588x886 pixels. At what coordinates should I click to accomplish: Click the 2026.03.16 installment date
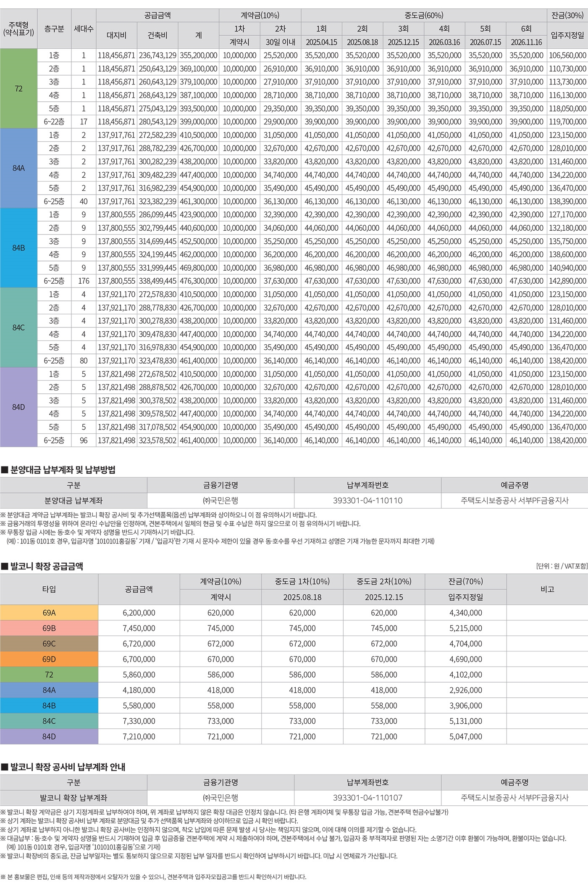tap(444, 42)
